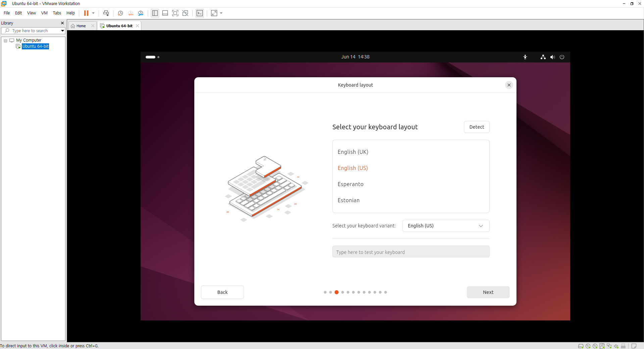Open the keyboard variant dropdown
The width and height of the screenshot is (644, 349).
tap(446, 226)
